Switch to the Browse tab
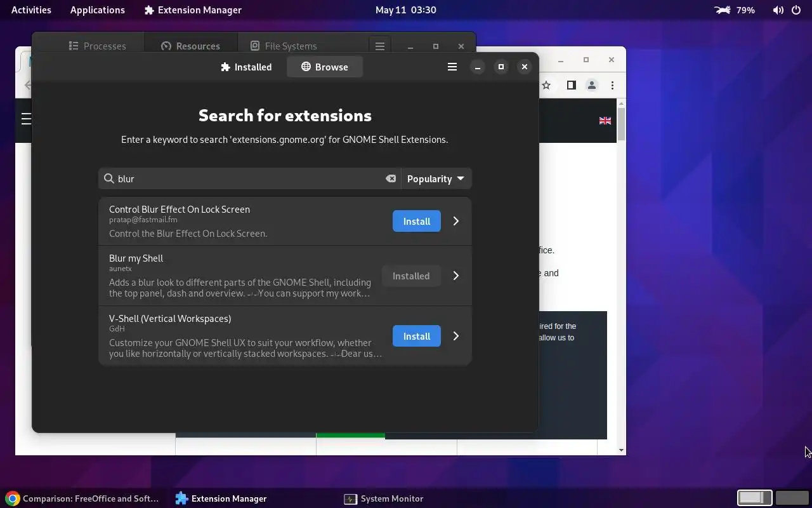The image size is (812, 508). (324, 67)
